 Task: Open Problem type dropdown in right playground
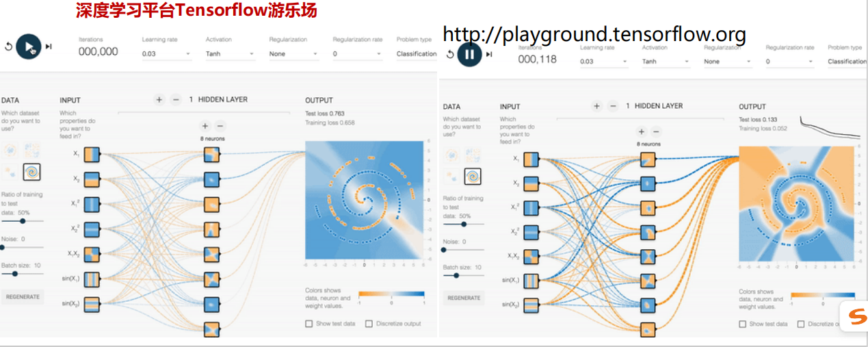point(847,61)
